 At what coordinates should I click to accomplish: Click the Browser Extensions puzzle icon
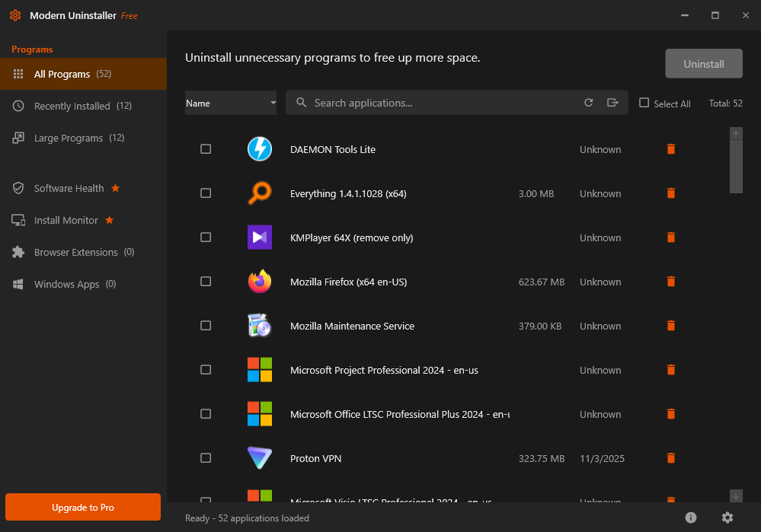[17, 252]
